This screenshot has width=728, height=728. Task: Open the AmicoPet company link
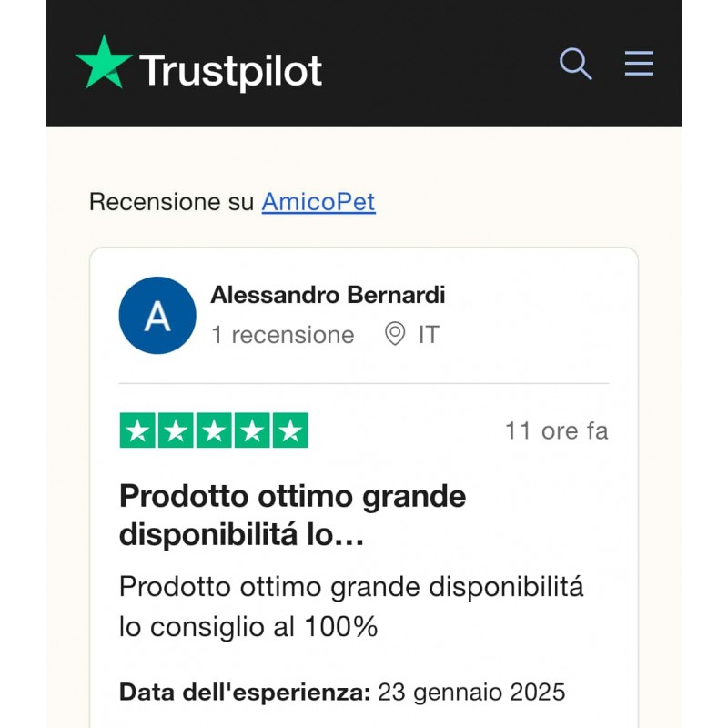click(318, 201)
